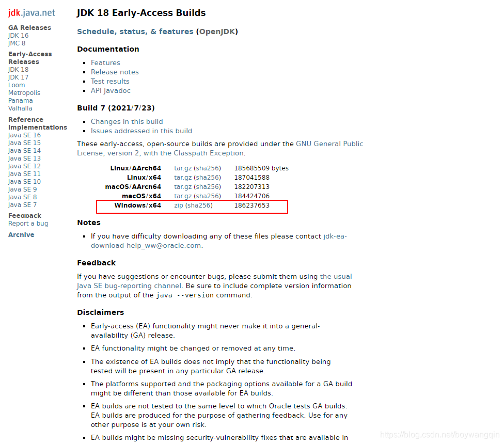View the Release notes link
This screenshot has width=504, height=444.
tap(115, 72)
